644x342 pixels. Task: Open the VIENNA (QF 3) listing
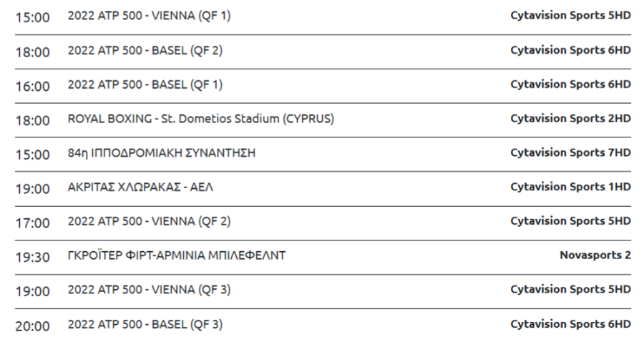pos(149,290)
